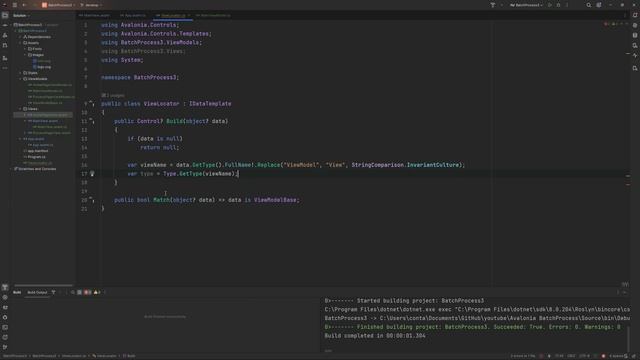Viewport: 640px width, 360px height.
Task: Open the Solution view dropdown
Action: pyautogui.click(x=21, y=16)
